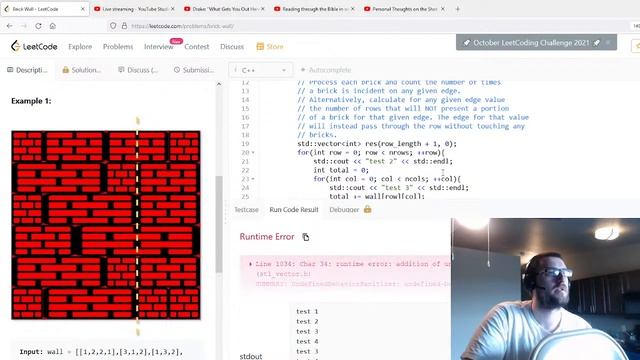
Task: Reload the page with the refresh icon
Action: [x=38, y=26]
